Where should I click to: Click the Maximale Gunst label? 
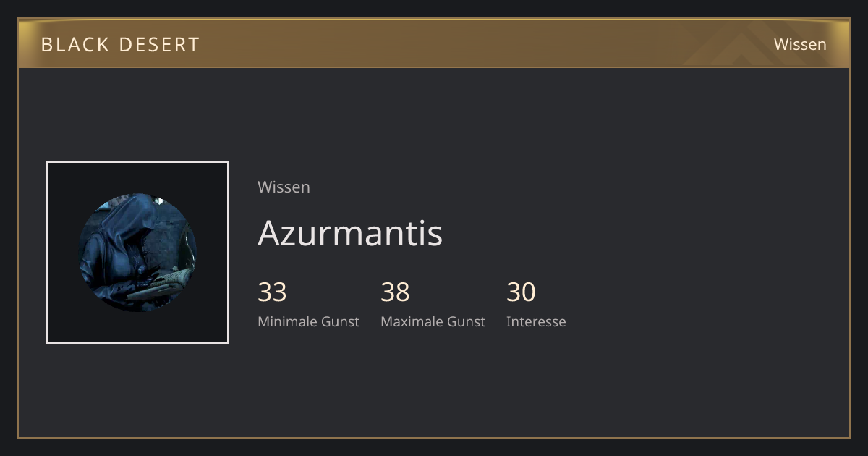click(433, 321)
